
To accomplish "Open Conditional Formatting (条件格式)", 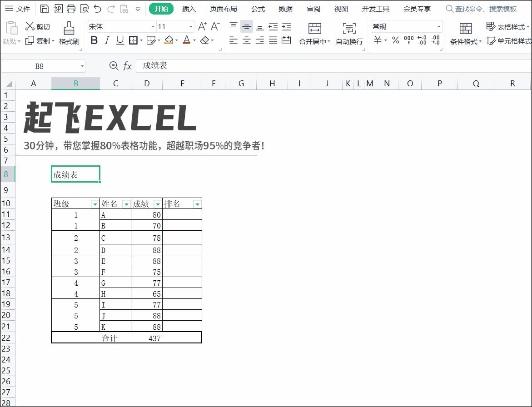I will tap(466, 33).
